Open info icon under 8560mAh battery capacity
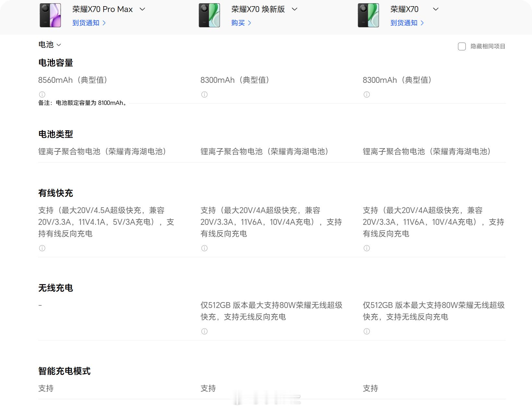 pos(42,95)
